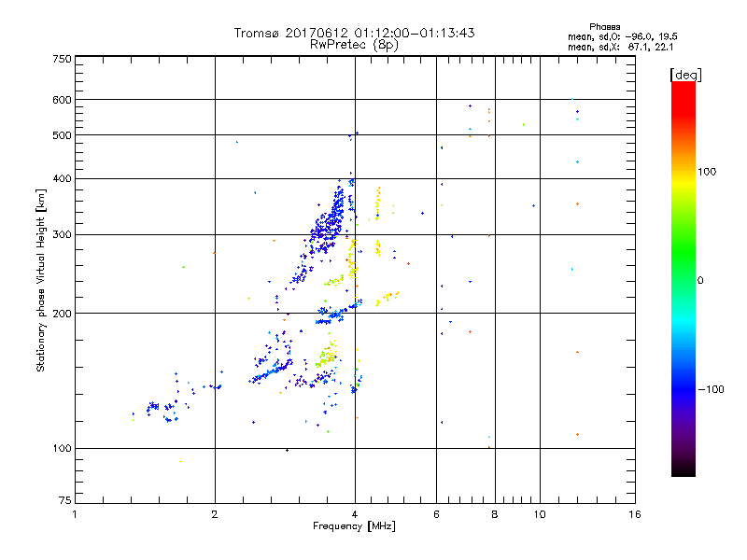This screenshot has height=560, width=747.
Task: Click the 'mean, sd,O: -96.0, 19.5' line
Action: (x=622, y=36)
